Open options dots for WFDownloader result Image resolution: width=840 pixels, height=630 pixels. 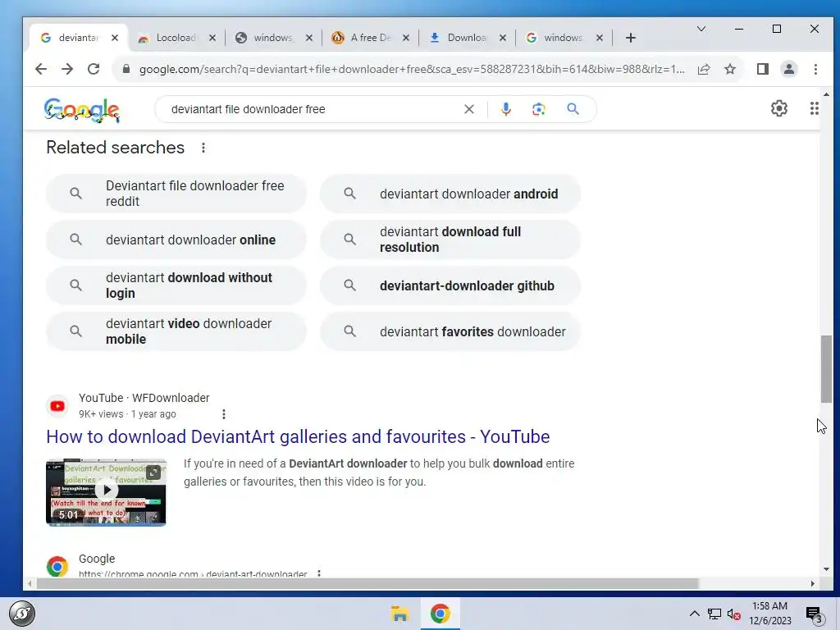click(x=224, y=414)
